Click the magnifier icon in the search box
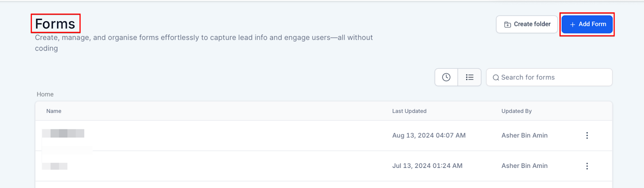The height and width of the screenshot is (188, 644). [496, 78]
